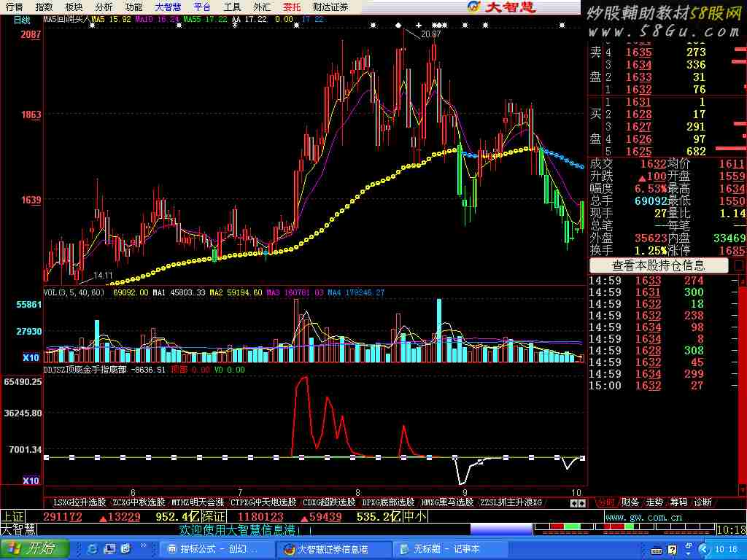Expand hidden system tray icons arrow
The width and height of the screenshot is (747, 560).
(704, 549)
